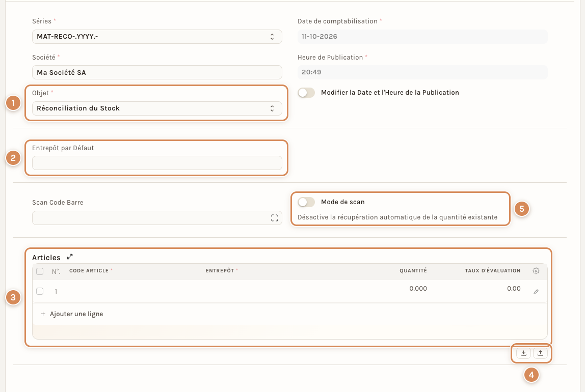Click the Date de comptabilisation field
The image size is (585, 392).
422,37
